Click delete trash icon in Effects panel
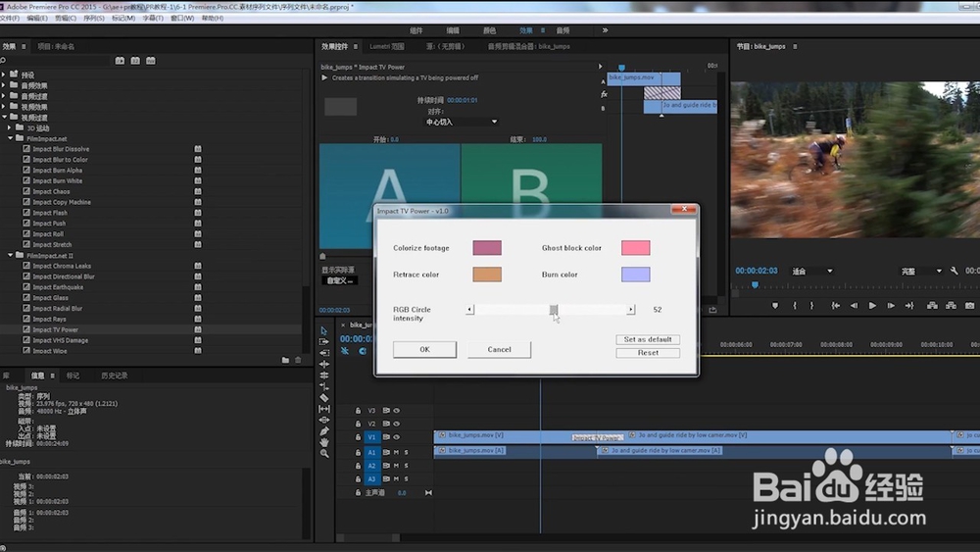 (298, 360)
